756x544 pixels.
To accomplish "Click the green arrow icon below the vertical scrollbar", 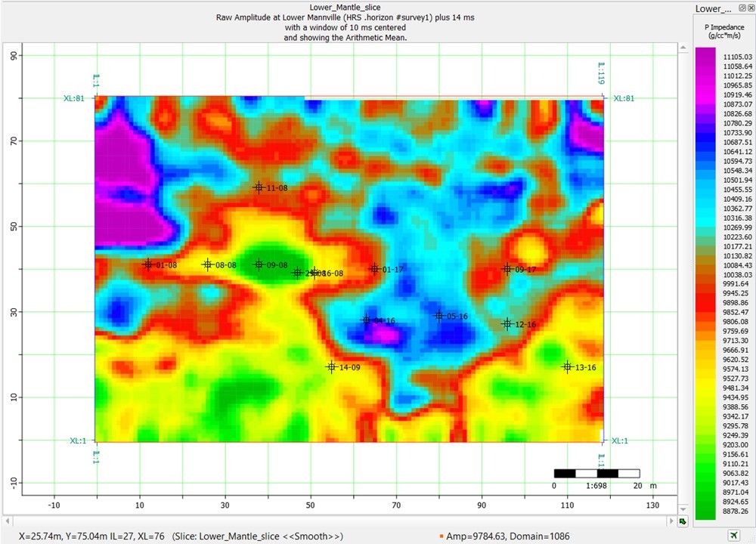I will [683, 521].
